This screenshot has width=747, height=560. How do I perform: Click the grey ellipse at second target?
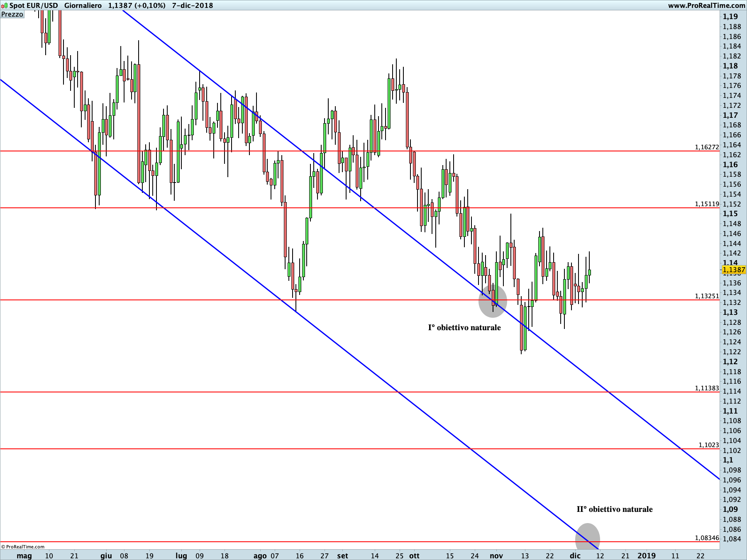[588, 537]
